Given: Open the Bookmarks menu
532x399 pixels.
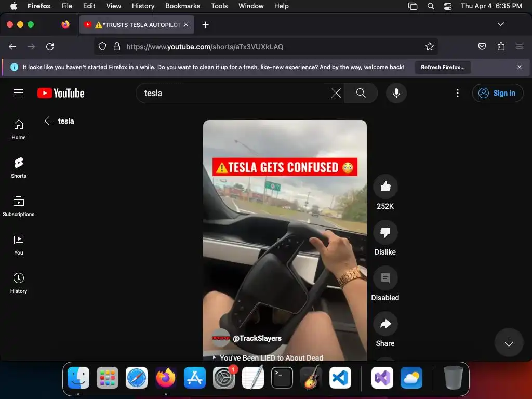Looking at the screenshot, I should click(182, 6).
